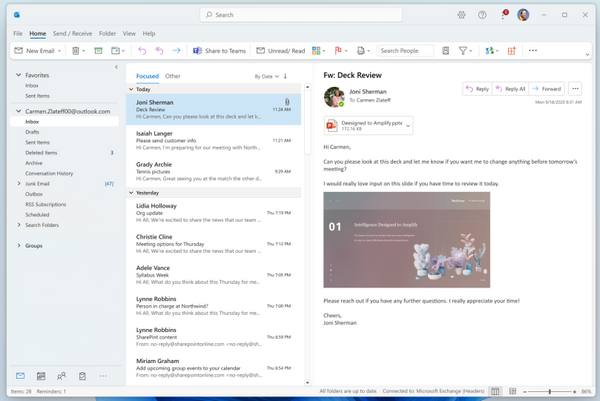Screen dimensions: 600x401
Task: Click the Coming Soon settings icon in the title bar
Action: pos(461,15)
